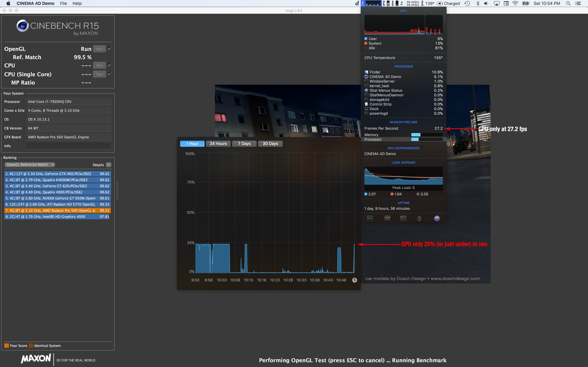Expand the Details view in ranking panel
588x367 pixels.
pos(109,165)
